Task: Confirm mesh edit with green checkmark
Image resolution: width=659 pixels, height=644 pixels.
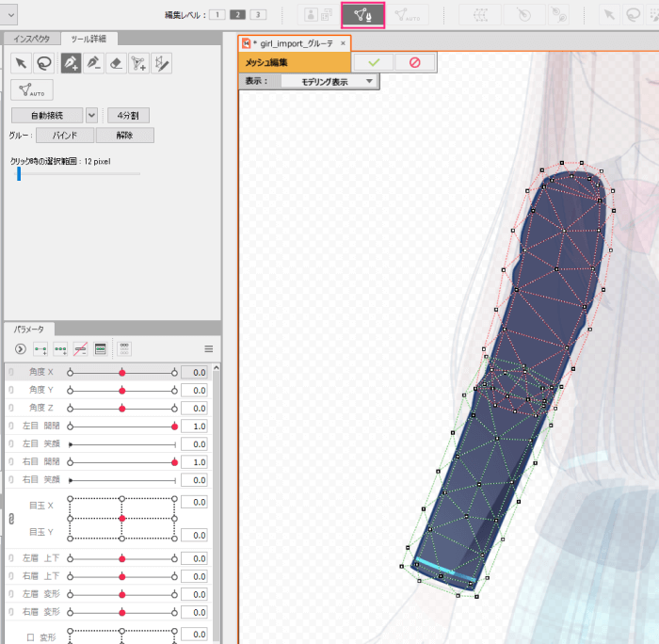Action: (x=374, y=62)
